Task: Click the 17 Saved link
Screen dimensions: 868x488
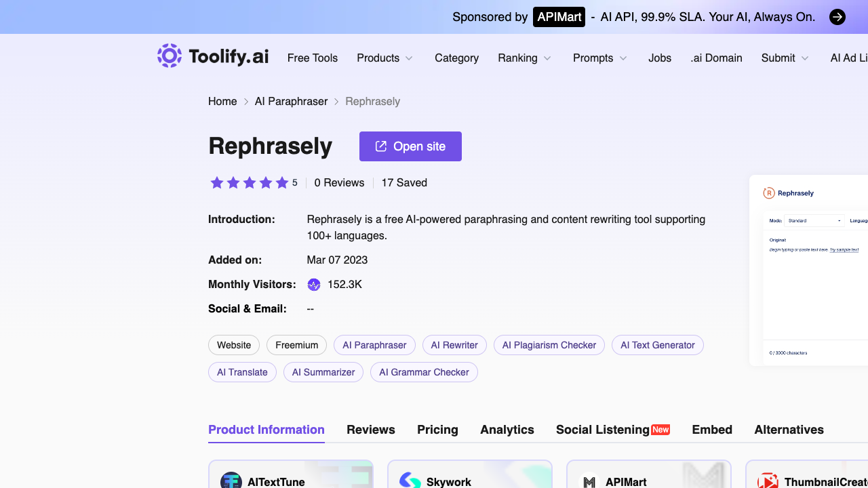Action: 404,183
